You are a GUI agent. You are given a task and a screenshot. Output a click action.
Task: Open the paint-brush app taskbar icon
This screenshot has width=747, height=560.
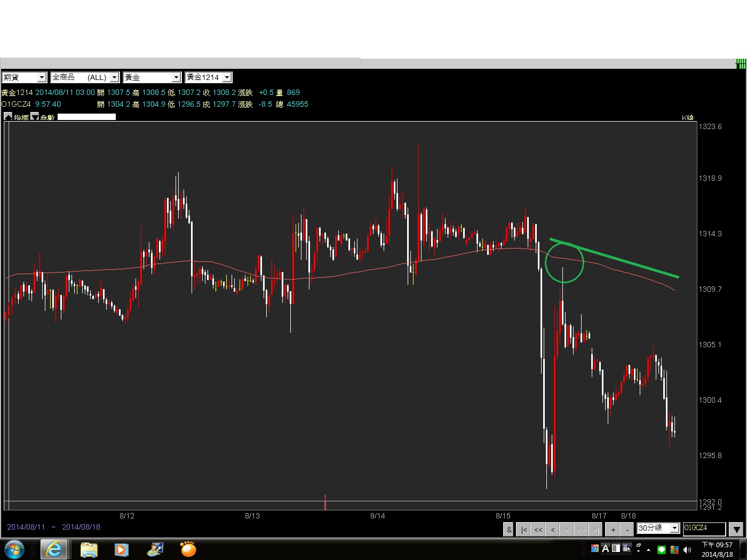155,549
